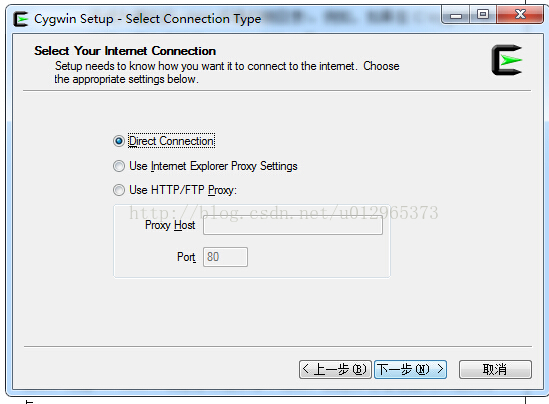
Task: Click the 'Setup needs to know' description text
Action: click(x=227, y=72)
